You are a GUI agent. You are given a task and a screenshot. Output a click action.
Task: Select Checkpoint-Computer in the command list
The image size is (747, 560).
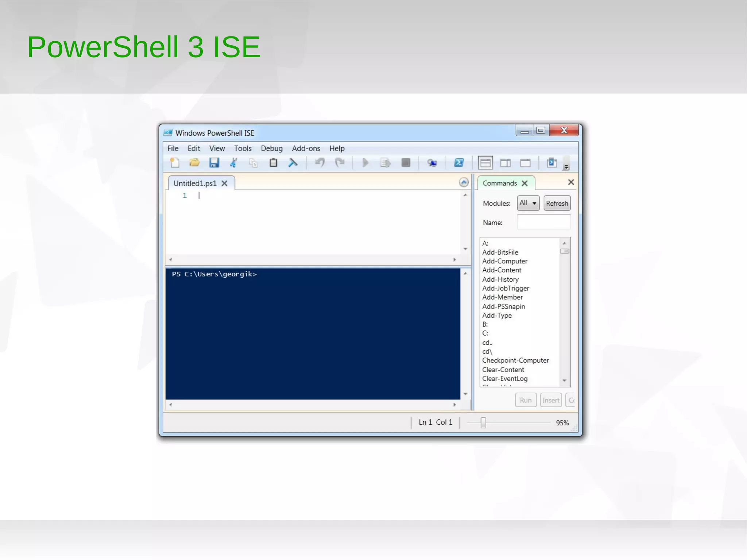pos(516,360)
